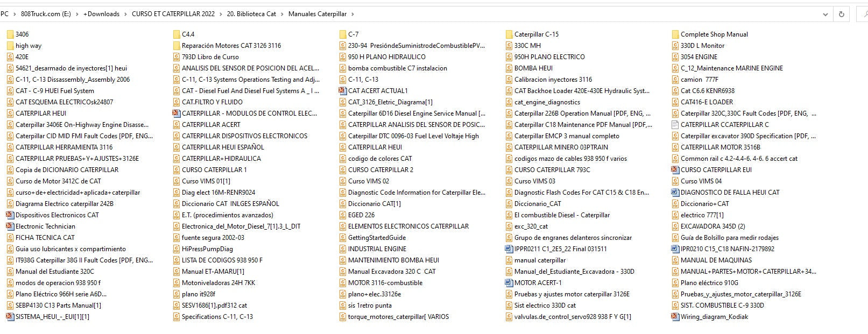Click the Word icon for MOTOR ACERT-1

pos(509,283)
